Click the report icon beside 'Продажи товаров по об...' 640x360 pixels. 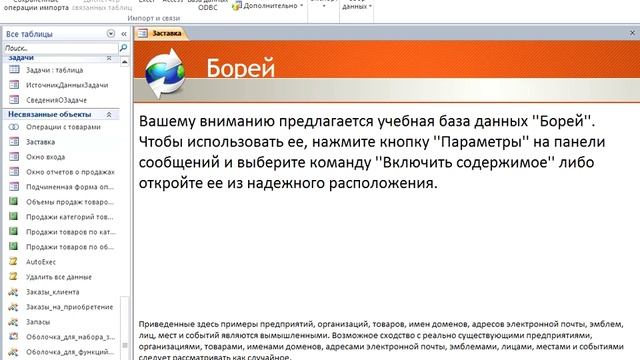tap(14, 247)
